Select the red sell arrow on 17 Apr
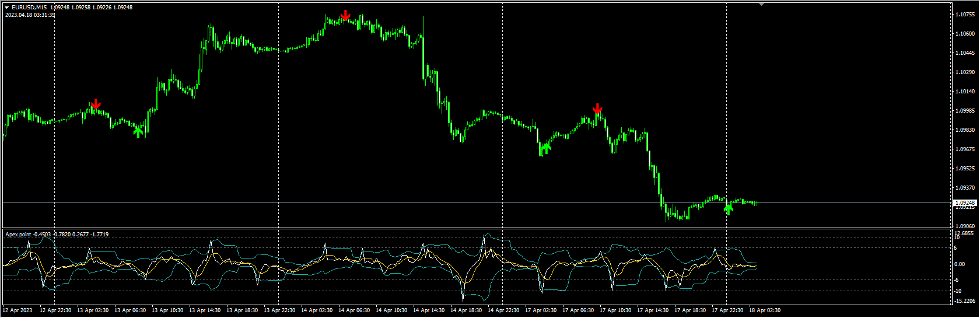Image resolution: width=980 pixels, height=318 pixels. pos(597,109)
